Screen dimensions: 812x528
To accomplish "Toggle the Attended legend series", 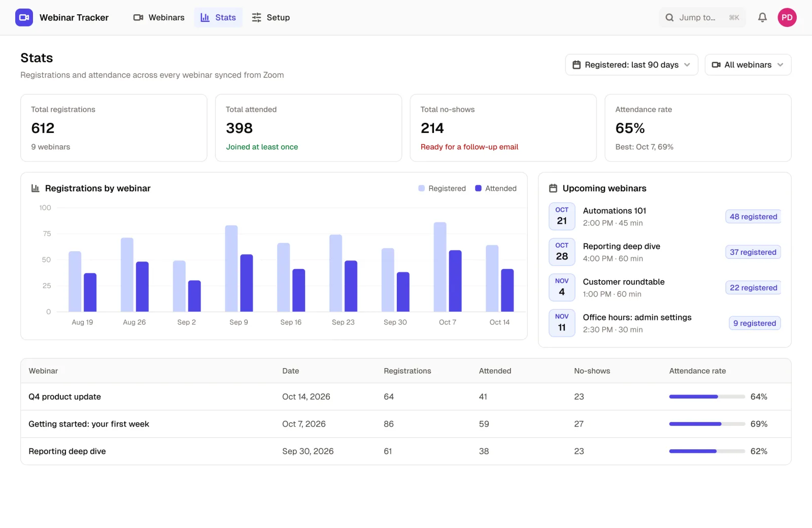I will click(496, 188).
